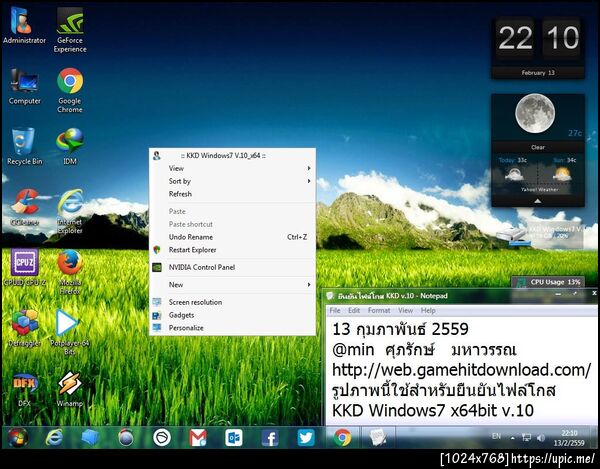Click Sunday forecast icon in weather gadget
Image resolution: width=600 pixels, height=469 pixels.
click(x=562, y=175)
